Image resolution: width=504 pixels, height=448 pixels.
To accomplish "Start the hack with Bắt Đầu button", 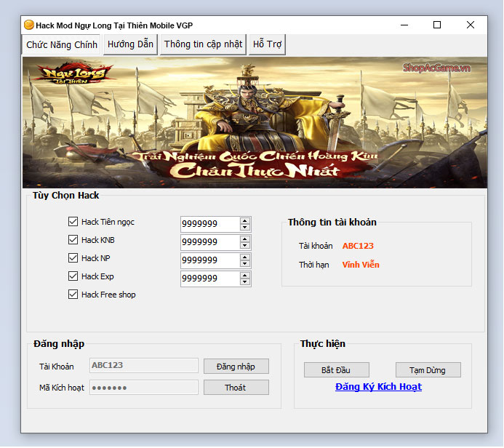I will (x=336, y=370).
